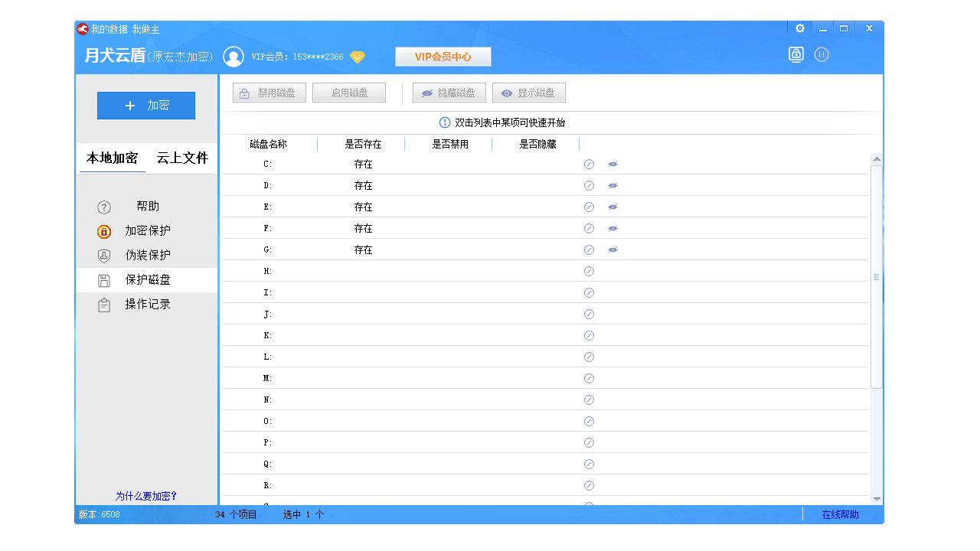Image resolution: width=980 pixels, height=551 pixels.
Task: Select the 帮助 help icon in sidebar
Action: click(x=103, y=206)
